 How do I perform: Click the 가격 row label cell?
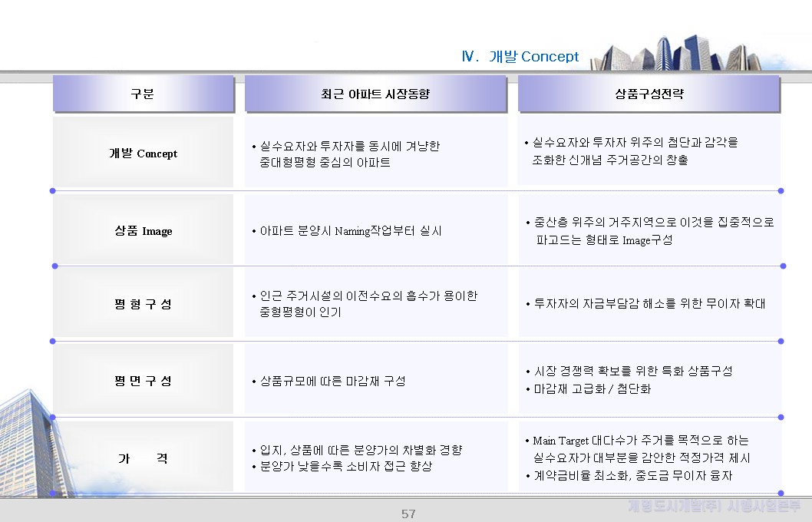tap(143, 458)
